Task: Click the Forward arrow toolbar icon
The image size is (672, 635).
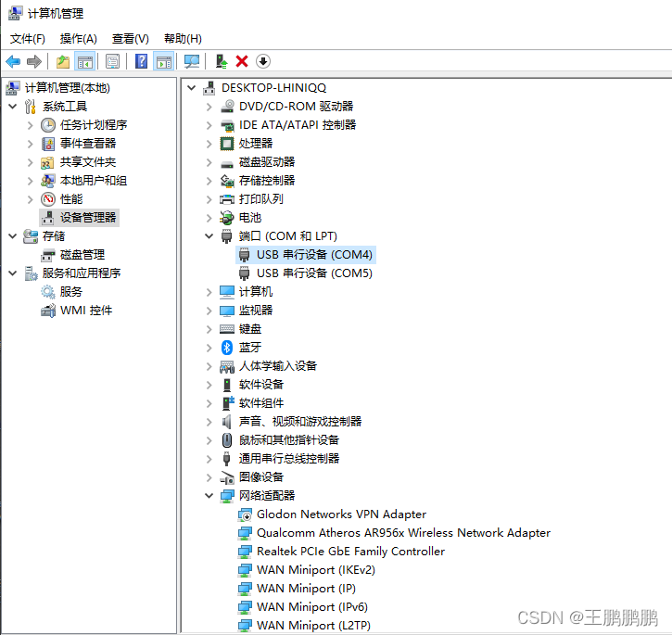Action: [34, 62]
